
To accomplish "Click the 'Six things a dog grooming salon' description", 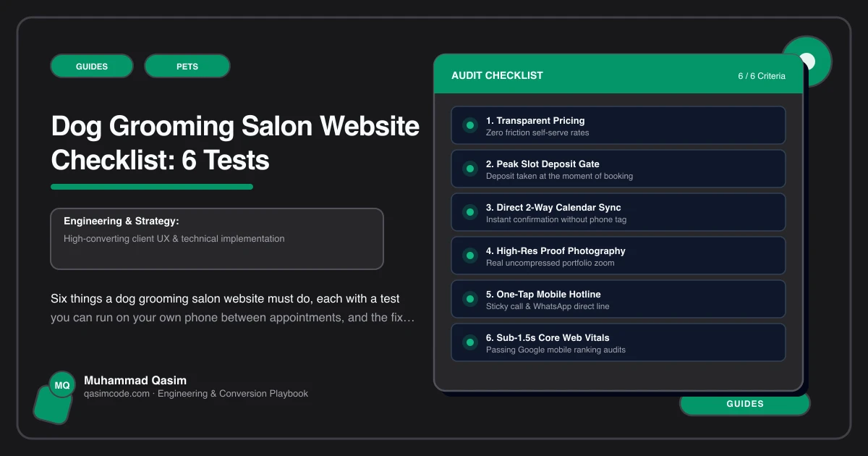I will pyautogui.click(x=233, y=308).
